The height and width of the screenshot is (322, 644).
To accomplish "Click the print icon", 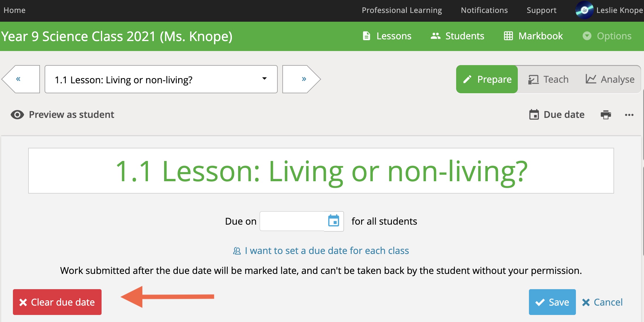I will point(606,115).
